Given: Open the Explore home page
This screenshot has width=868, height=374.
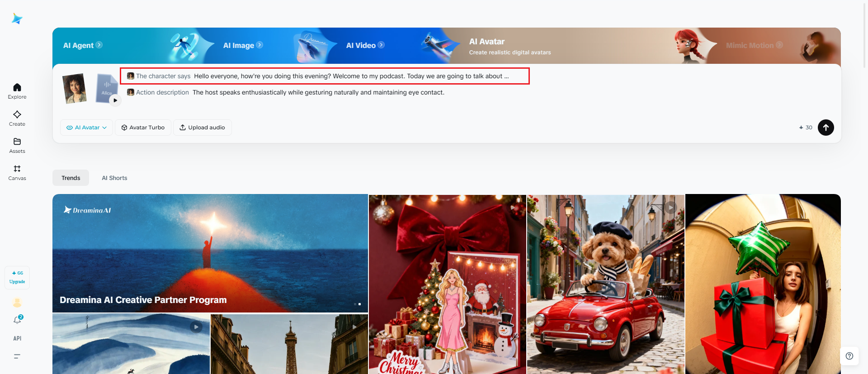Looking at the screenshot, I should [17, 91].
